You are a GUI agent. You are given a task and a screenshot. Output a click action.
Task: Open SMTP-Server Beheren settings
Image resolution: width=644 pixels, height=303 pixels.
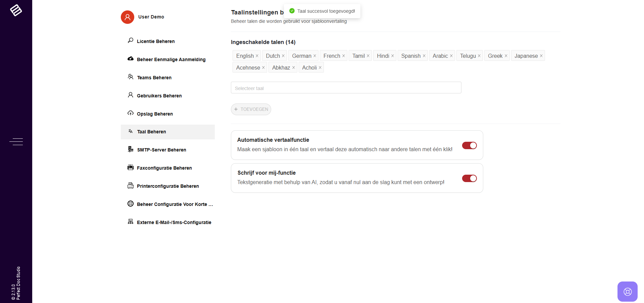[x=161, y=150]
